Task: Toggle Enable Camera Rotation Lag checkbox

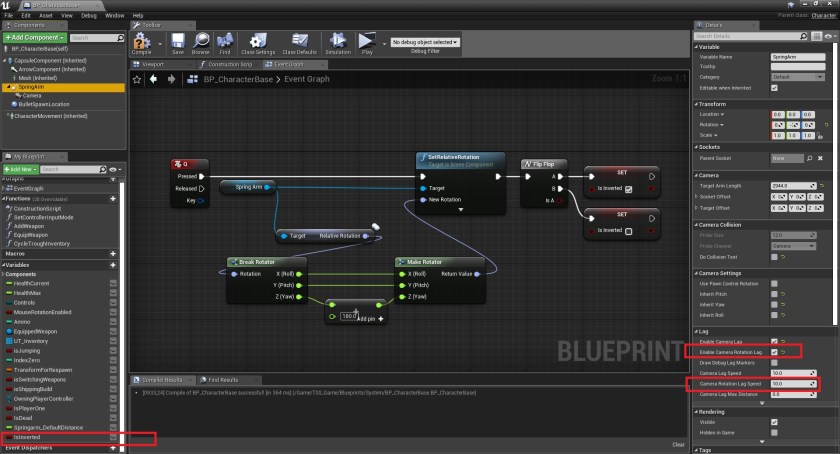Action: (774, 352)
